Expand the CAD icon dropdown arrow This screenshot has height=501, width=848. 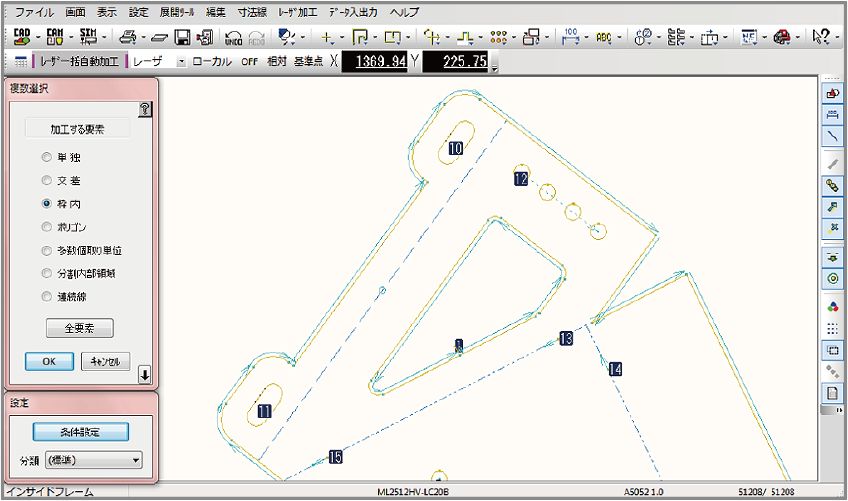click(38, 38)
